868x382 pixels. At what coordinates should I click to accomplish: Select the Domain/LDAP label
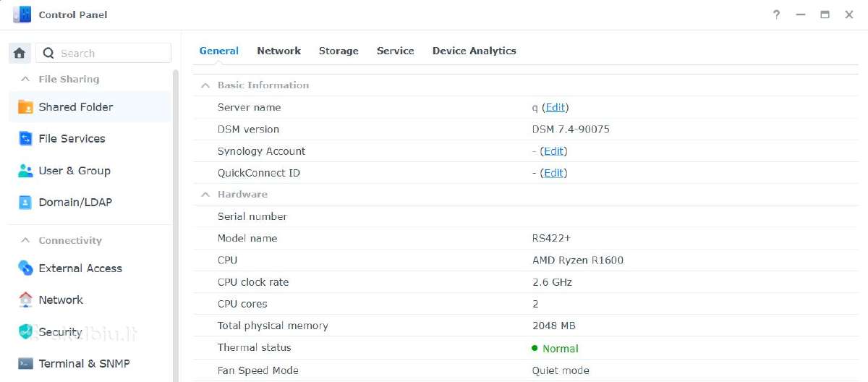pyautogui.click(x=75, y=202)
